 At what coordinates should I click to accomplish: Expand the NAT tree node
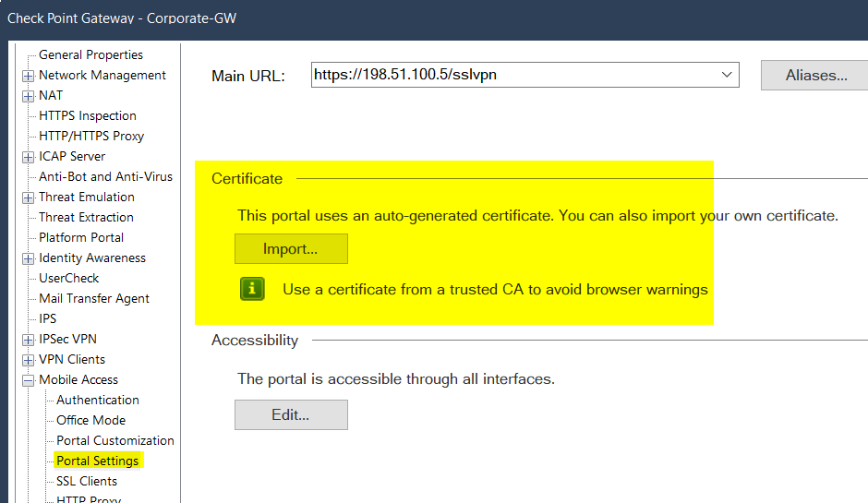pos(29,96)
